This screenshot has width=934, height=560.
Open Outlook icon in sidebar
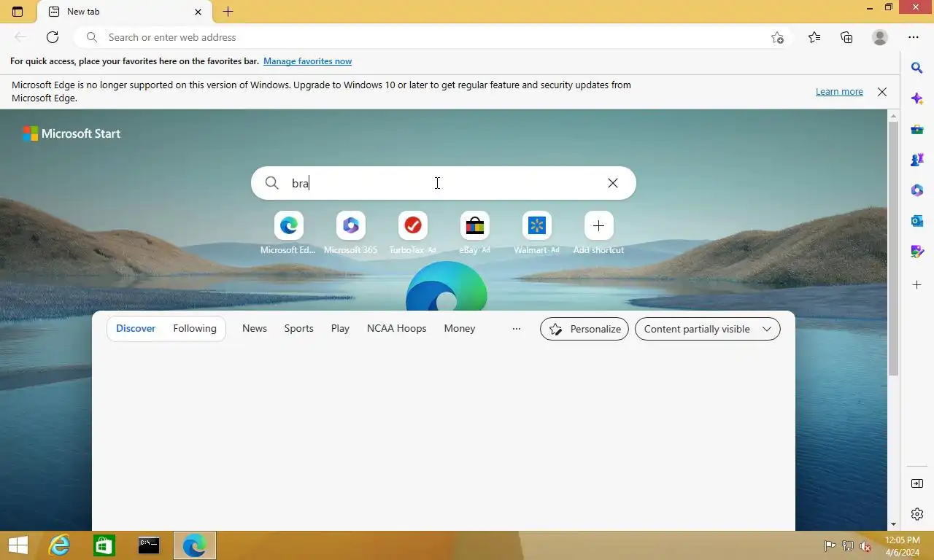tap(917, 221)
